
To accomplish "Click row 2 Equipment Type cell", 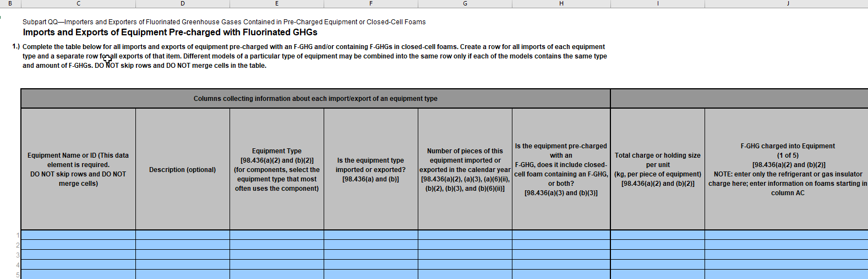I will 277,245.
